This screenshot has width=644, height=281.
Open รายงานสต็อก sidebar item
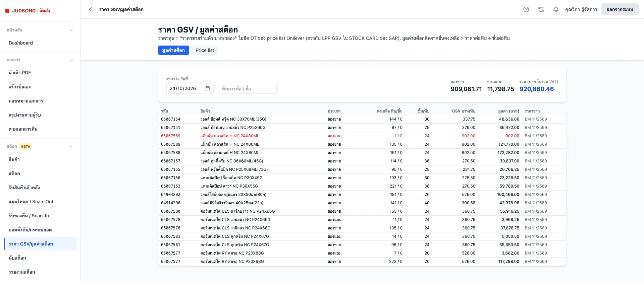pyautogui.click(x=40, y=272)
